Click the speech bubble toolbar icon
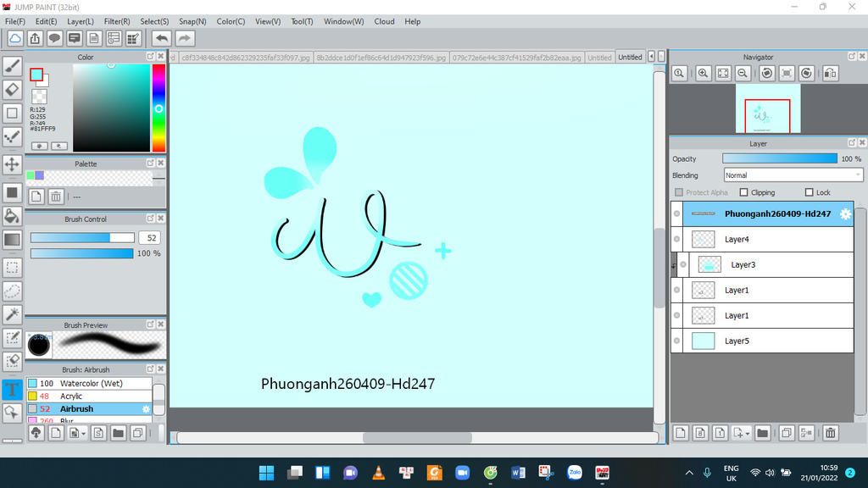 click(54, 38)
